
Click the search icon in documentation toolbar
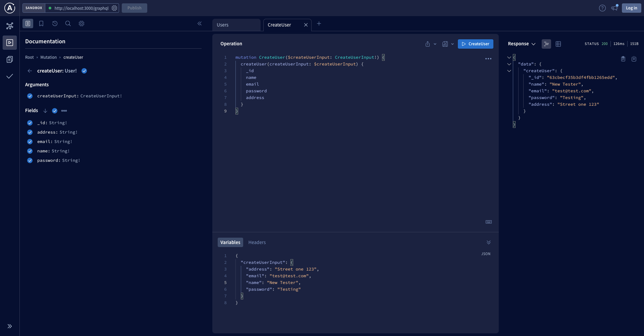[x=68, y=23]
